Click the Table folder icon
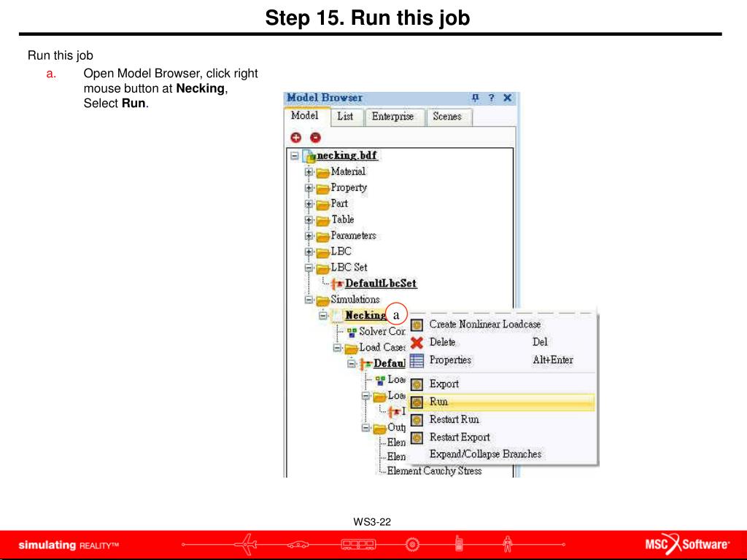This screenshot has height=560, width=747. click(323, 220)
